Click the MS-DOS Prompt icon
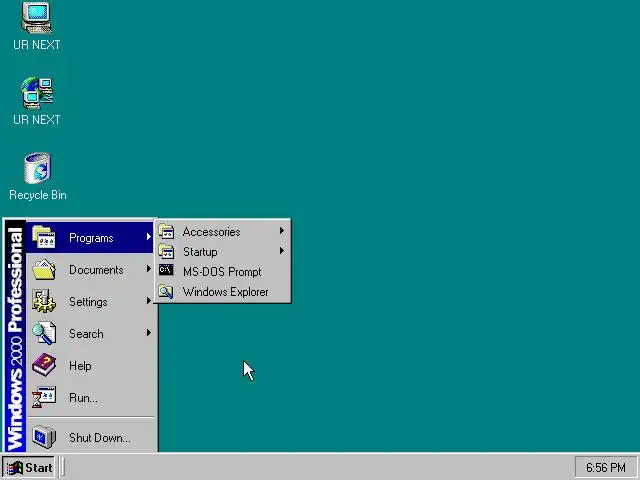Viewport: 640px width, 480px height. coord(166,270)
